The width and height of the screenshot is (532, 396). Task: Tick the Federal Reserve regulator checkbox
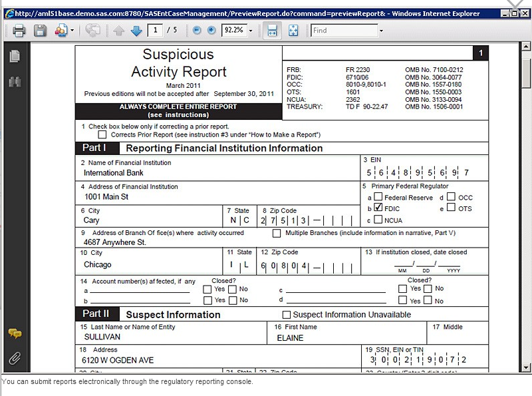378,197
